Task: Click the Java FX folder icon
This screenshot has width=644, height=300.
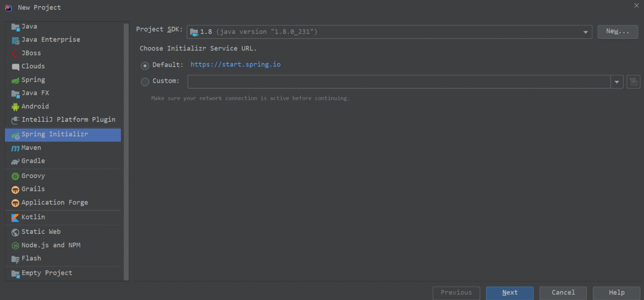Action: [x=15, y=94]
